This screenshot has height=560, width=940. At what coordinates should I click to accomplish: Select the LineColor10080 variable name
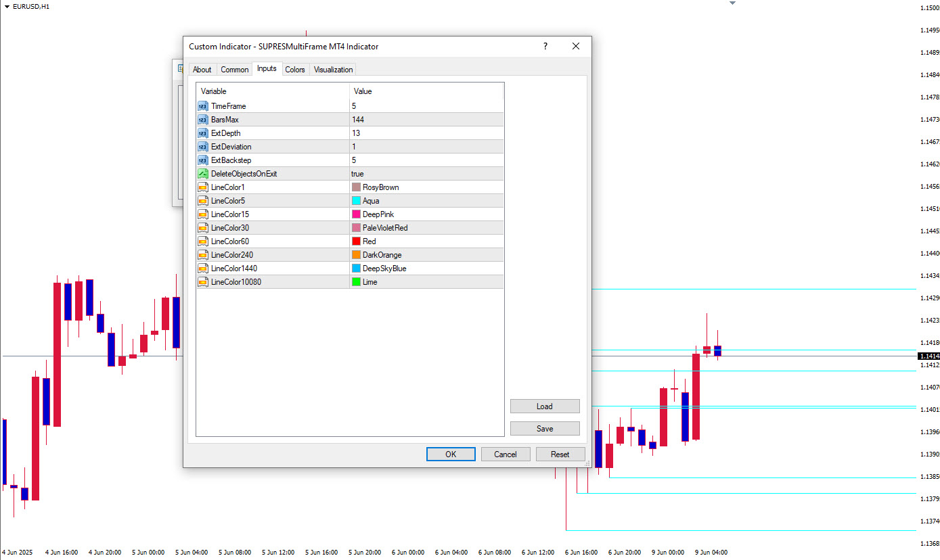tap(236, 282)
